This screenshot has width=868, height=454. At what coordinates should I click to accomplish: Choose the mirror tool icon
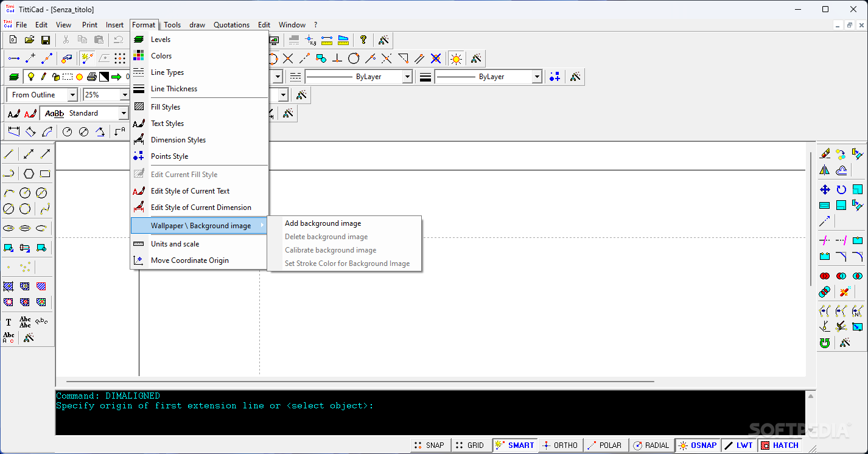pyautogui.click(x=825, y=170)
